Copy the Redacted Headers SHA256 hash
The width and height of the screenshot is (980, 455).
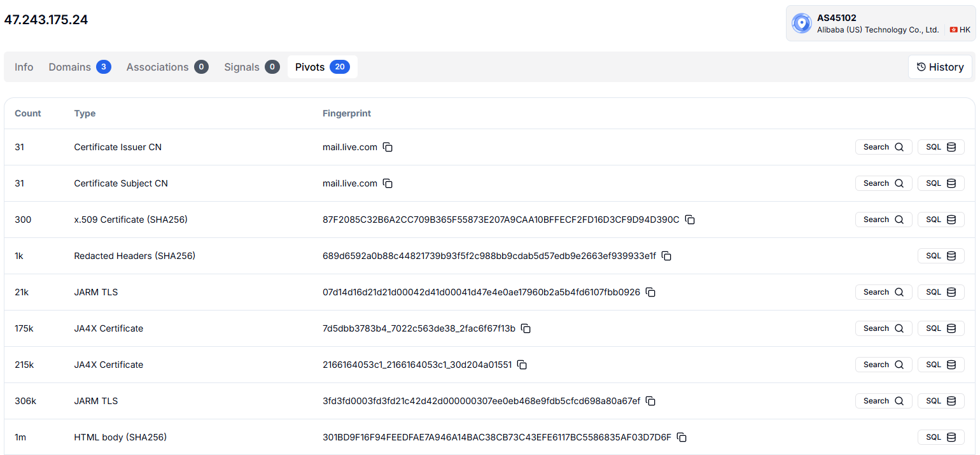coord(666,256)
